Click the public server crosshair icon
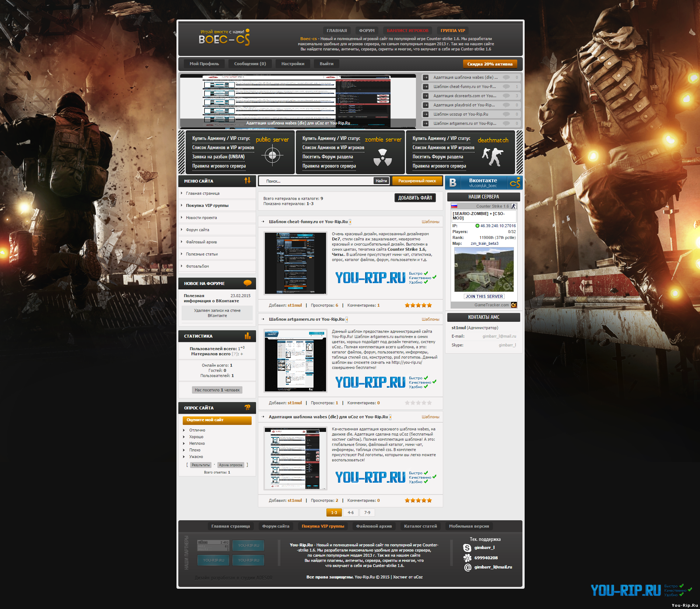The width and height of the screenshot is (700, 609). pos(272,155)
